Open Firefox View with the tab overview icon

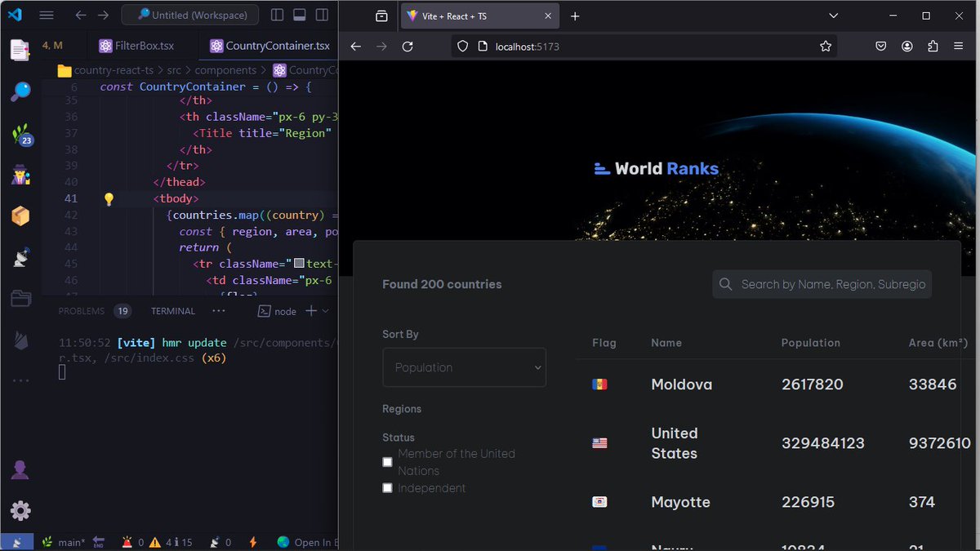point(381,16)
